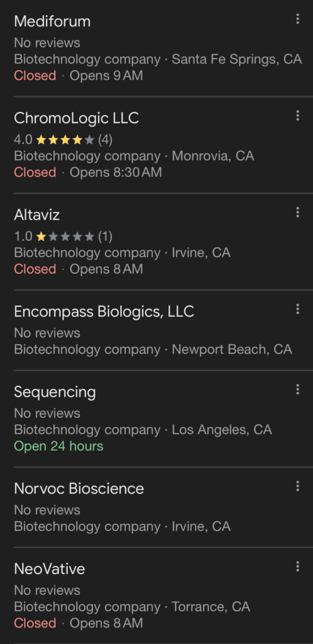This screenshot has height=644, width=313.
Task: Open Encompass Biologics, LLC details
Action: 104,312
